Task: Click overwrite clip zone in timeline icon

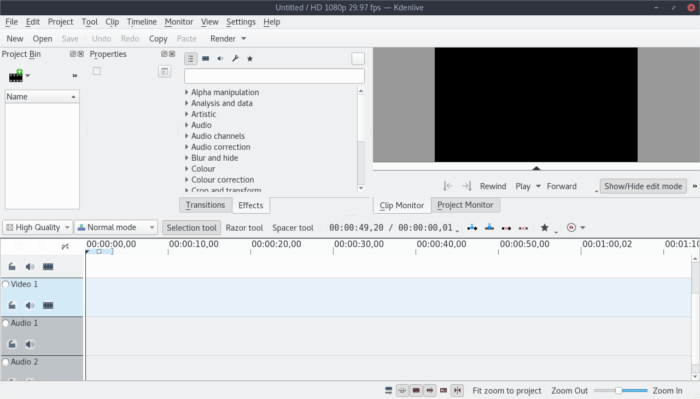Action: tap(489, 228)
